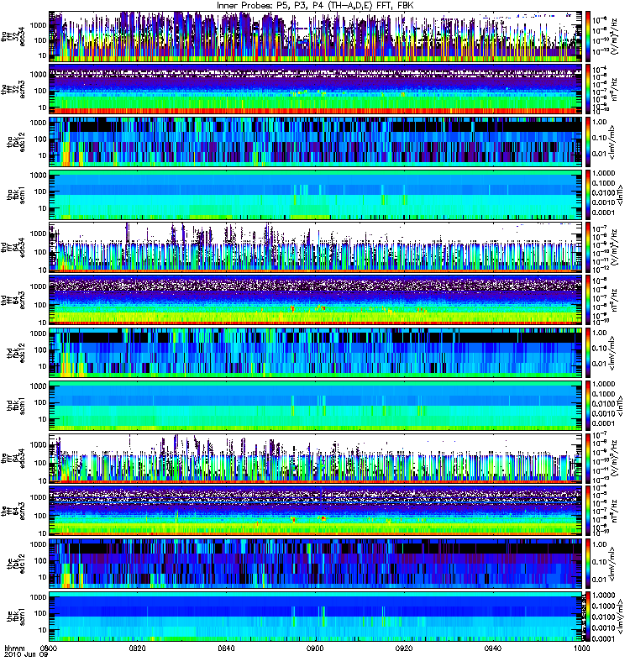Screen dimensions: 630x672
Task: Click the color bar beside thd fff edc34 panel
Action: coord(589,248)
